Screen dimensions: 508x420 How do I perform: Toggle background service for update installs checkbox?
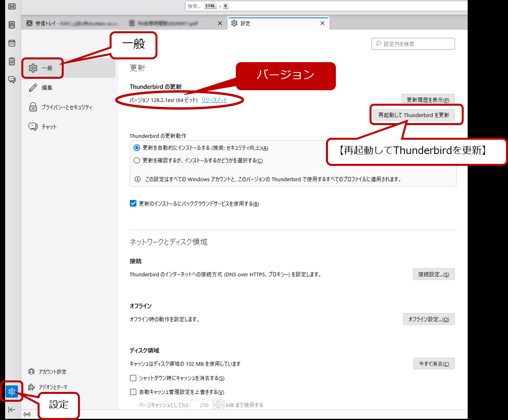(133, 203)
